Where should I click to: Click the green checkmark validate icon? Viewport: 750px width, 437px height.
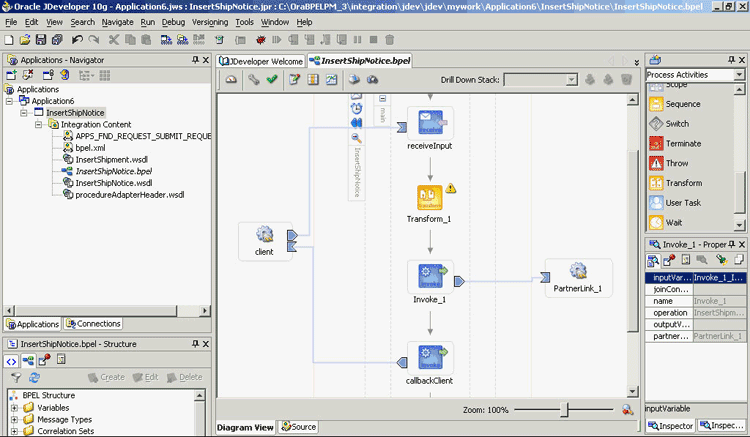coord(272,79)
